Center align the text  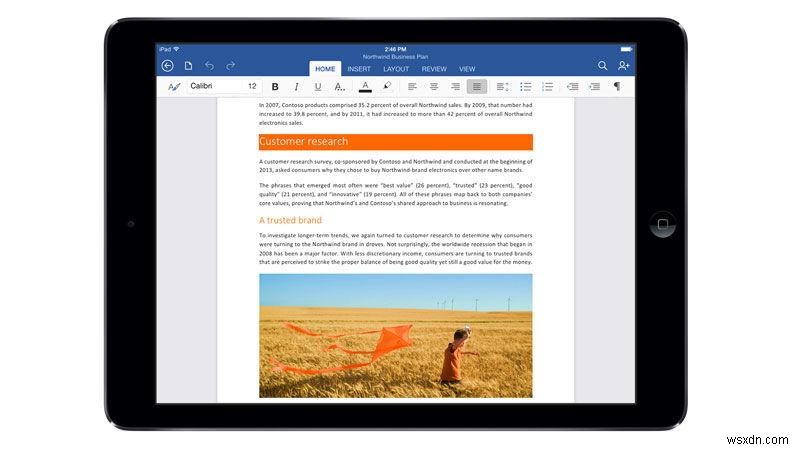tap(434, 87)
